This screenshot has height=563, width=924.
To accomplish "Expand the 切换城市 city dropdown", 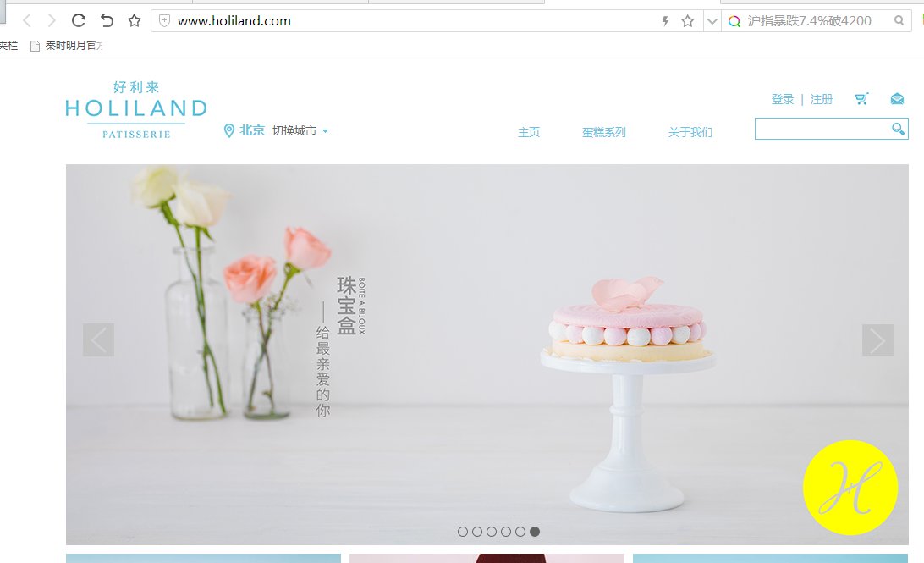I will [300, 131].
